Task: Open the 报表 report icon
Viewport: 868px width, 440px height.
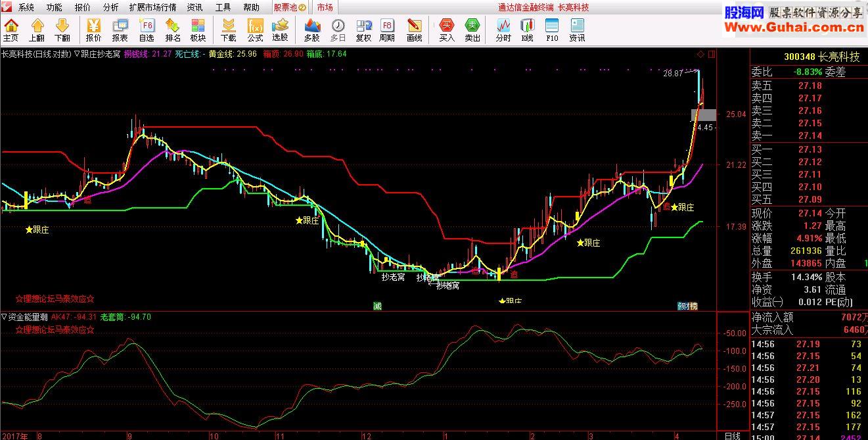Action: pos(120,30)
